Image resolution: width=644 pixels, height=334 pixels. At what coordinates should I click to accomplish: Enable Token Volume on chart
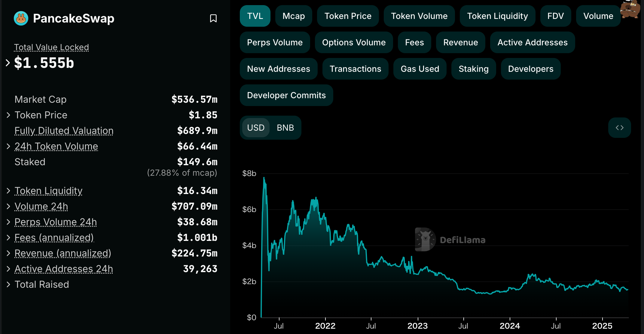click(419, 16)
